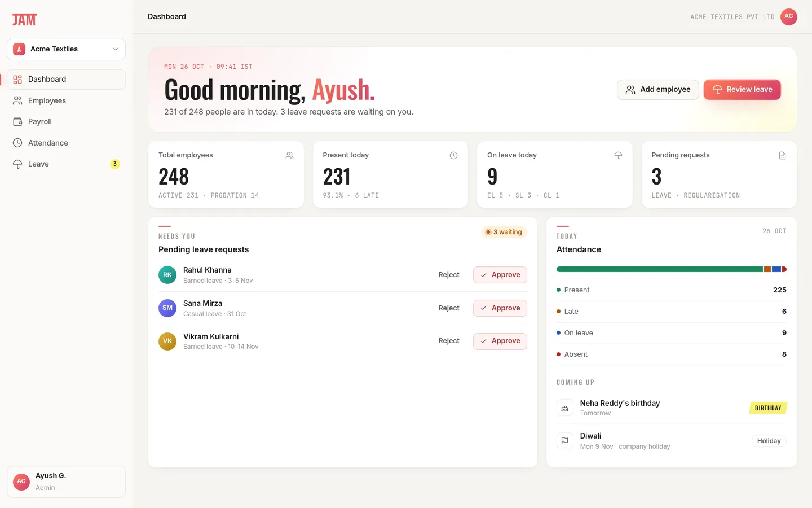Click the yellow BIRTHDAY tag
Screen dimensions: 812x508
click(x=768, y=408)
